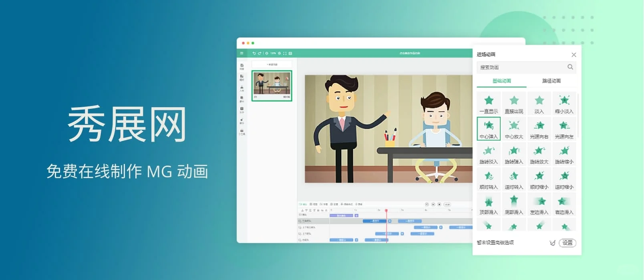
Task: Click the add new scene button
Action: coord(272,64)
